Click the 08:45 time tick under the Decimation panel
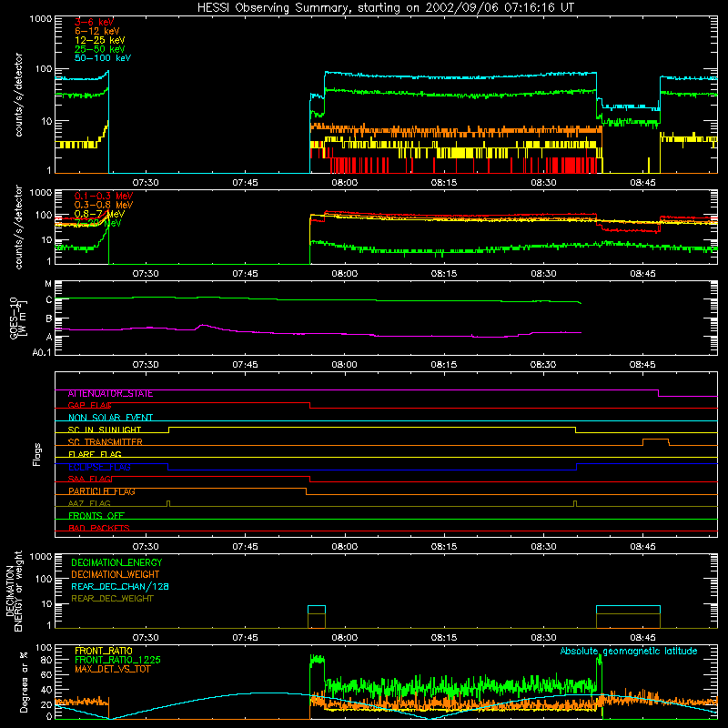This screenshot has width=728, height=728. pyautogui.click(x=643, y=638)
